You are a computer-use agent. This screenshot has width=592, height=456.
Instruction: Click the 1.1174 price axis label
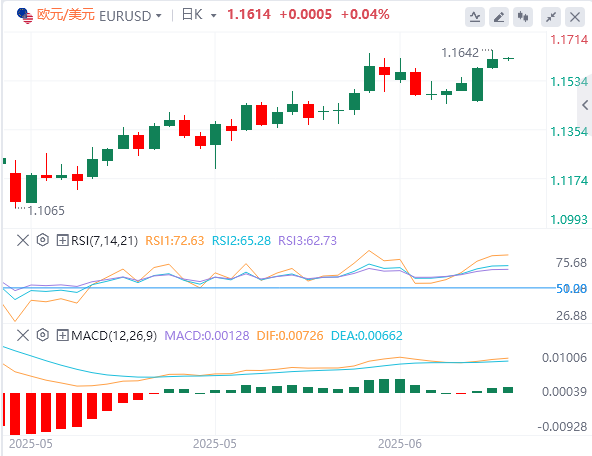569,181
